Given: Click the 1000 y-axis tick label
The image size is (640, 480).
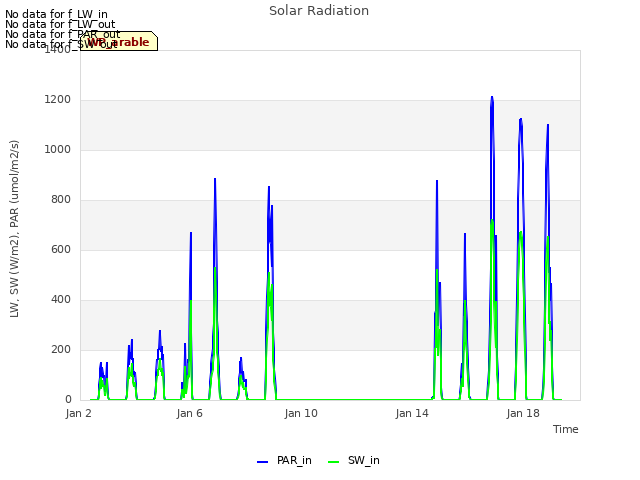Looking at the screenshot, I should click(58, 149).
